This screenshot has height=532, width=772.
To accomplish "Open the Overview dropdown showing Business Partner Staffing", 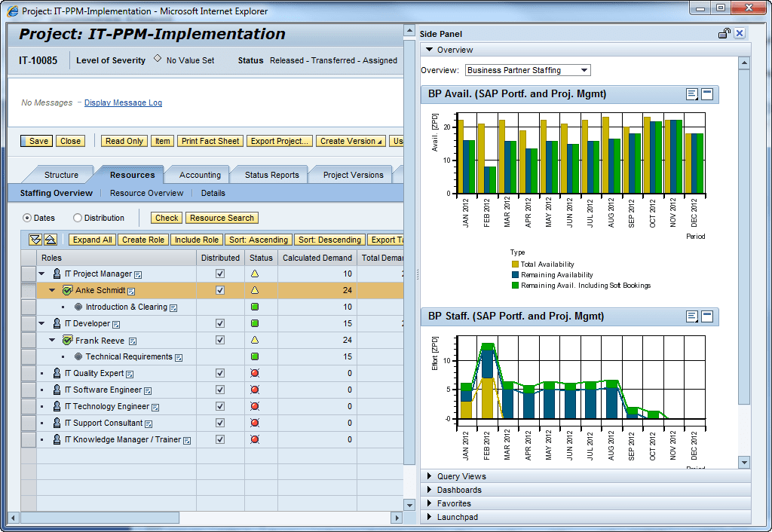I will pos(584,69).
